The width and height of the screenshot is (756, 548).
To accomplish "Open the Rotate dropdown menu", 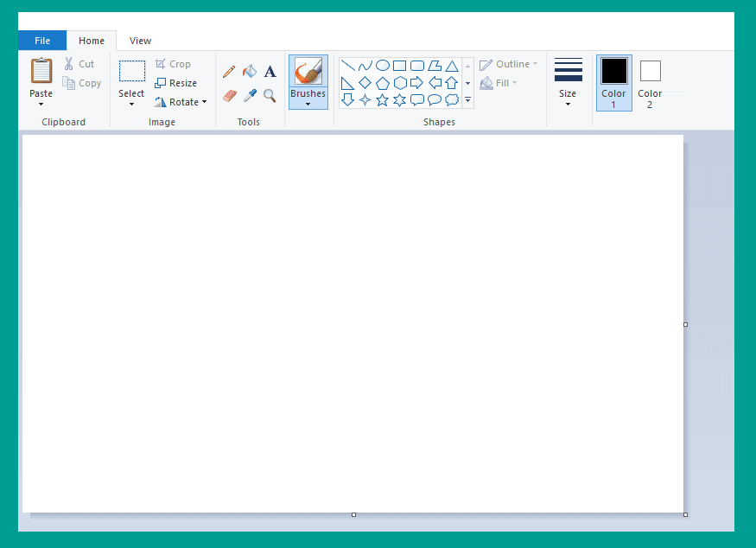I will click(x=205, y=102).
